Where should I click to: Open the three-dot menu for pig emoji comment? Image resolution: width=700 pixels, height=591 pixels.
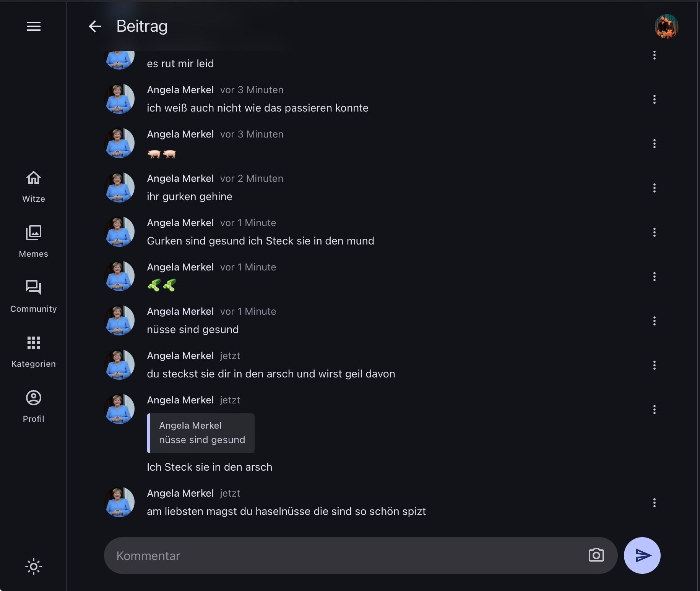(654, 144)
